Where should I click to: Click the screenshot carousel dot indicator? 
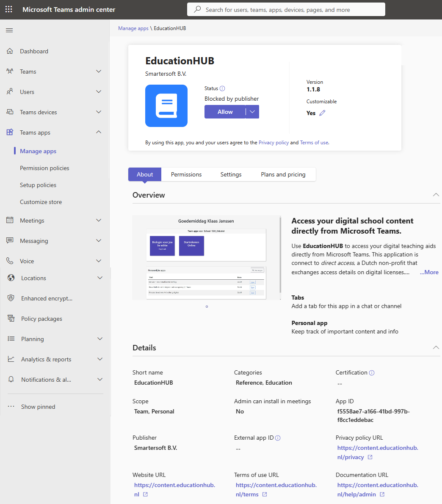click(x=207, y=306)
